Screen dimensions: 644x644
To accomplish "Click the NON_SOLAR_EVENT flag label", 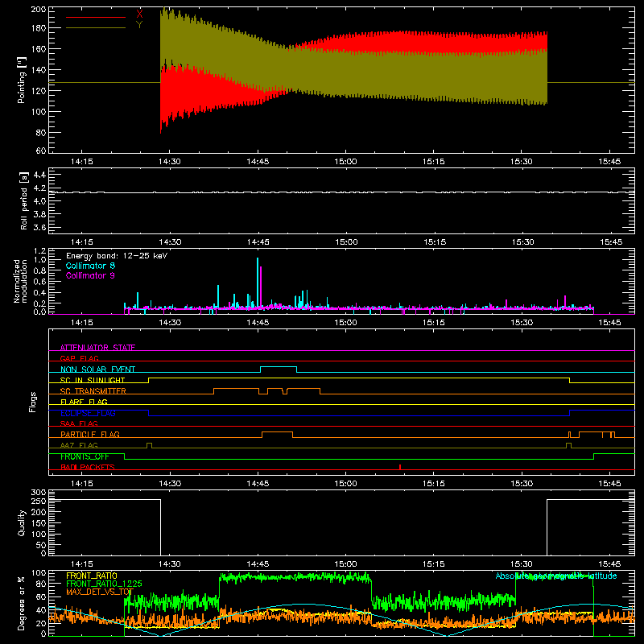I will 97,369.
